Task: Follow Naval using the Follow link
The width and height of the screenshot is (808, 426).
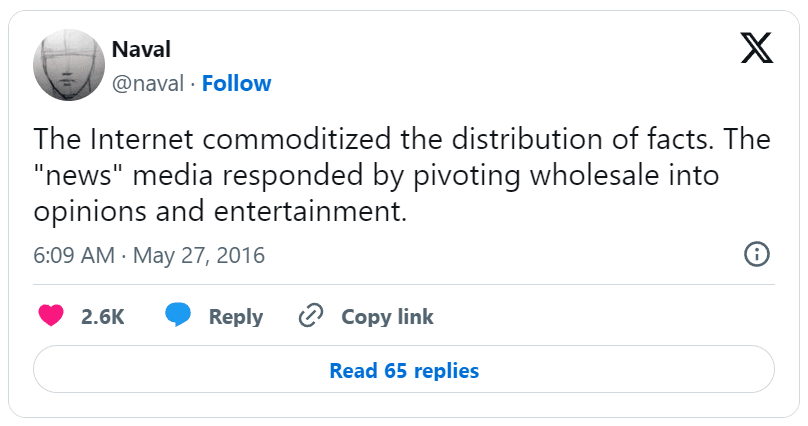Action: 236,83
